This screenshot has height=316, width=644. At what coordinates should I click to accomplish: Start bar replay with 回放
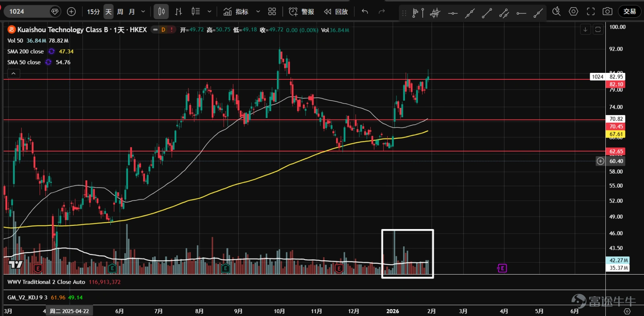pyautogui.click(x=336, y=11)
